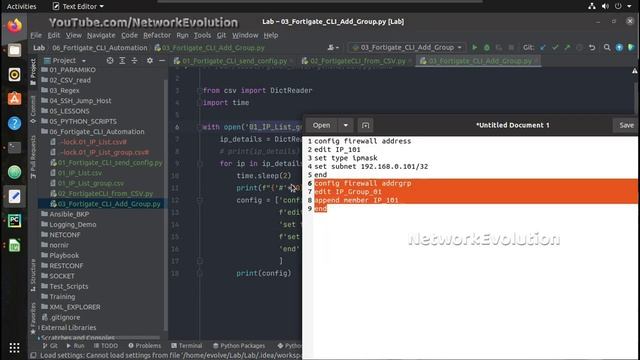
Task: Open the user account dropdown in toolbar
Action: (x=333, y=47)
